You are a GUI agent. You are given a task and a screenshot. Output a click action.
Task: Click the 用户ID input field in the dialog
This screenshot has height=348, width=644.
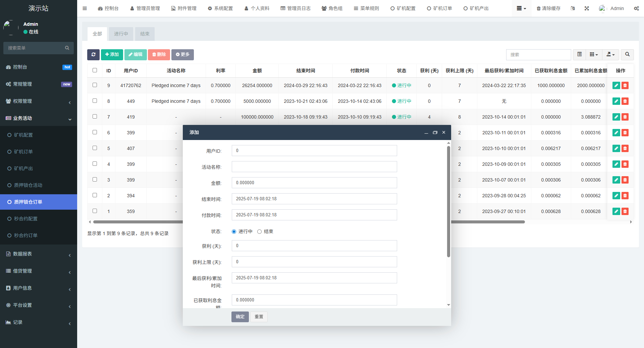[314, 150]
